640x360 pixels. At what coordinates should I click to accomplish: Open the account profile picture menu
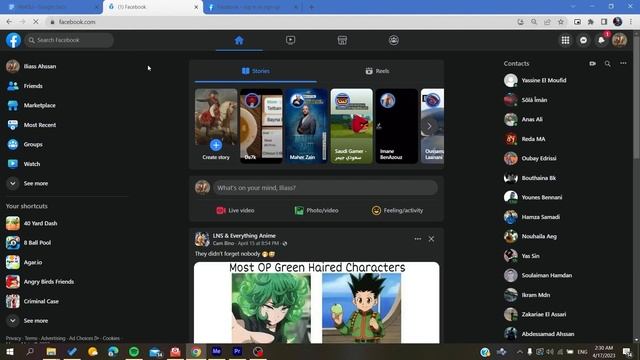[x=620, y=40]
